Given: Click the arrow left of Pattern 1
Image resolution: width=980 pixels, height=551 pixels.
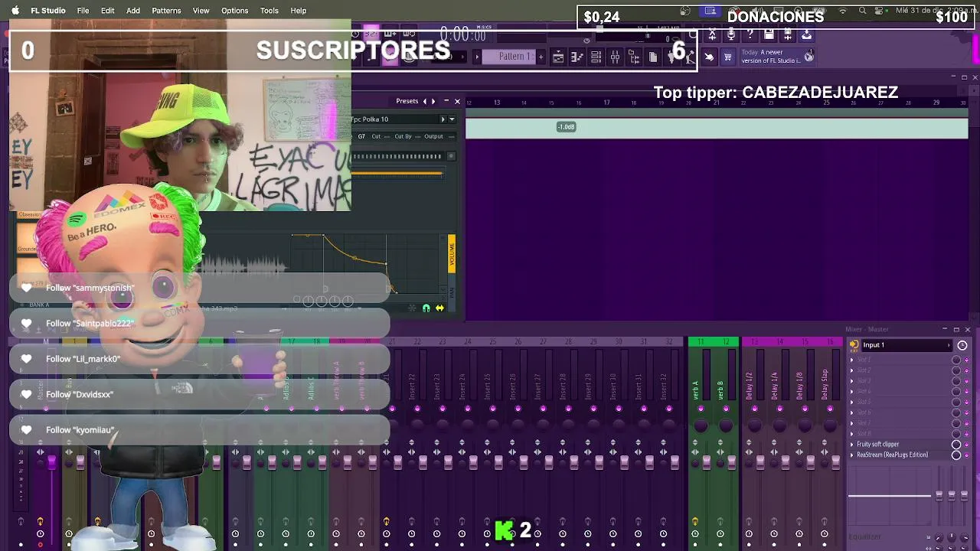Looking at the screenshot, I should (x=477, y=57).
